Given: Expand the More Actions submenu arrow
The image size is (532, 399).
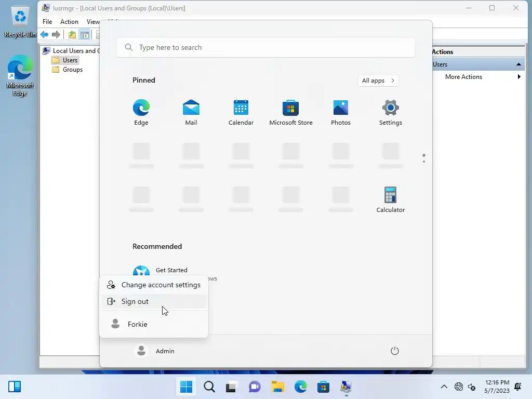Looking at the screenshot, I should click(x=519, y=77).
